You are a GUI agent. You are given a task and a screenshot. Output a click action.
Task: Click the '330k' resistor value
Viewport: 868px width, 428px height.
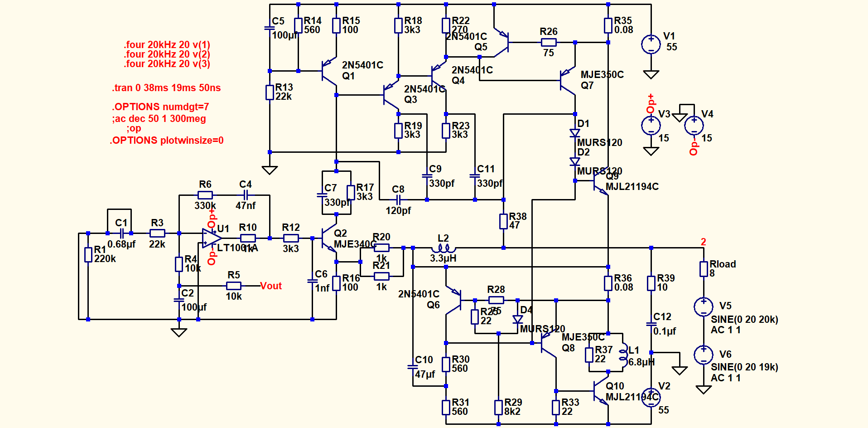(205, 206)
